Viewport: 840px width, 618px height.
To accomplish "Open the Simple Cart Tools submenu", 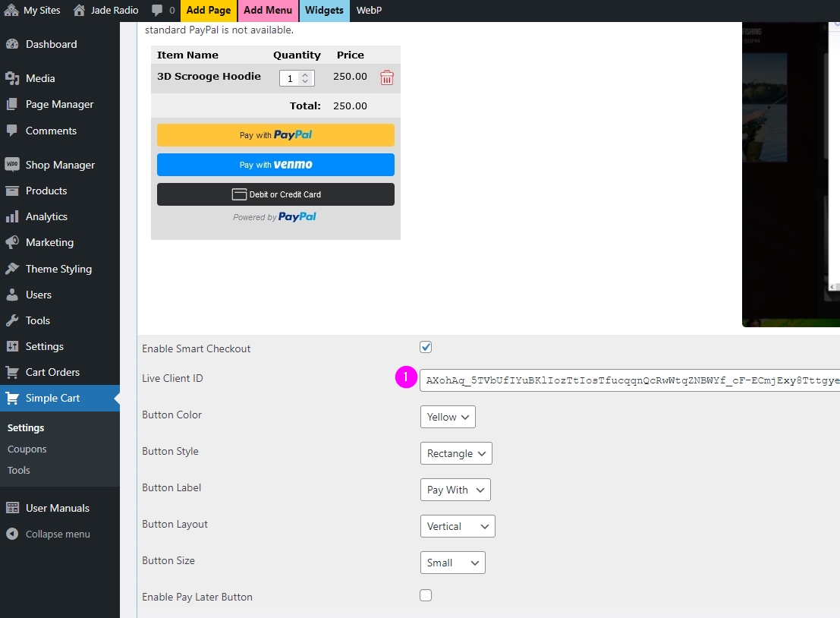I will coord(19,470).
